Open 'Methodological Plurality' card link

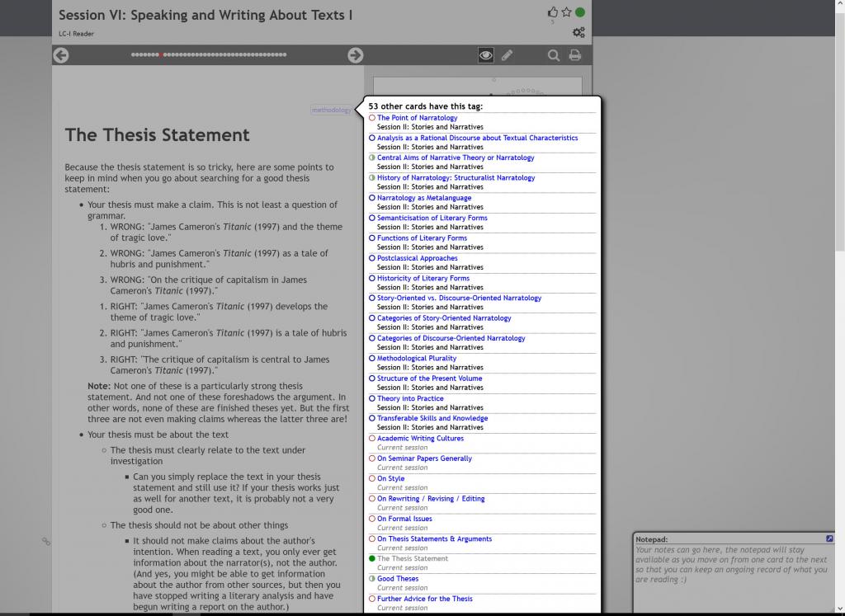coord(417,359)
